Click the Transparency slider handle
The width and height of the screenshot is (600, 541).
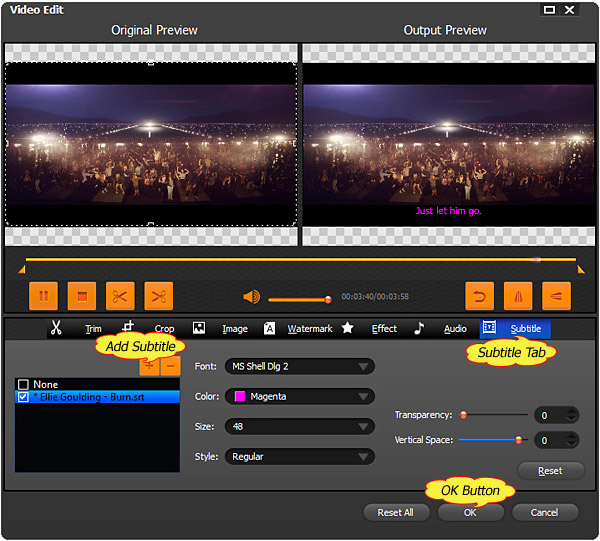(463, 415)
